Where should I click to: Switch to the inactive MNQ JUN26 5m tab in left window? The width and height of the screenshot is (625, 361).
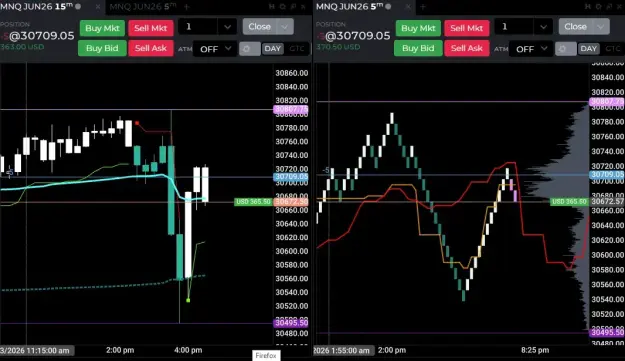143,6
